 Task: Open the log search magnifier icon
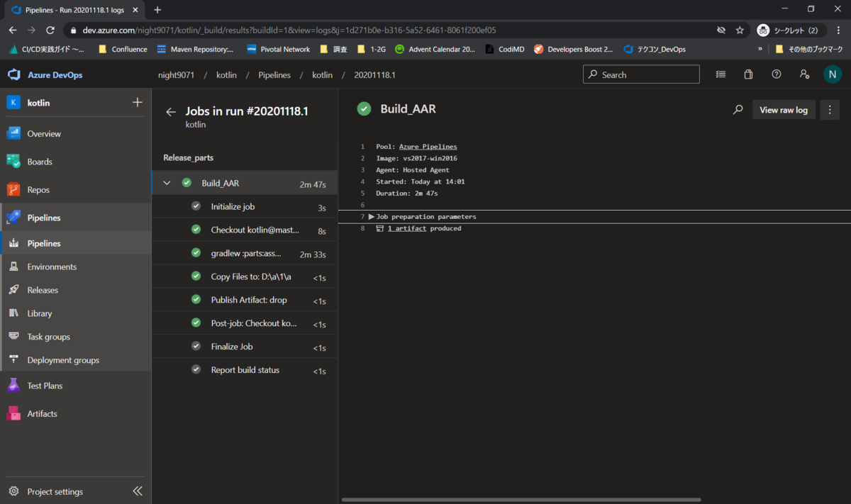[738, 110]
